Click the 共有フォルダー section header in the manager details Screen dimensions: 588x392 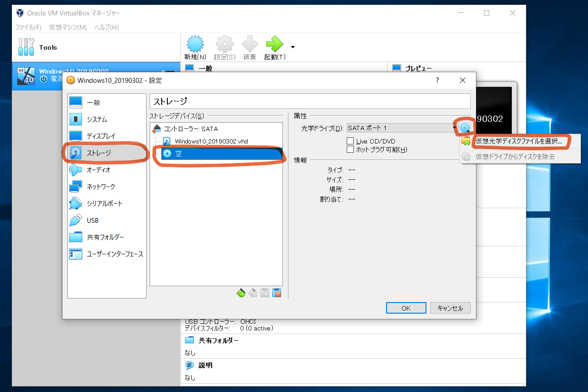[x=219, y=341]
